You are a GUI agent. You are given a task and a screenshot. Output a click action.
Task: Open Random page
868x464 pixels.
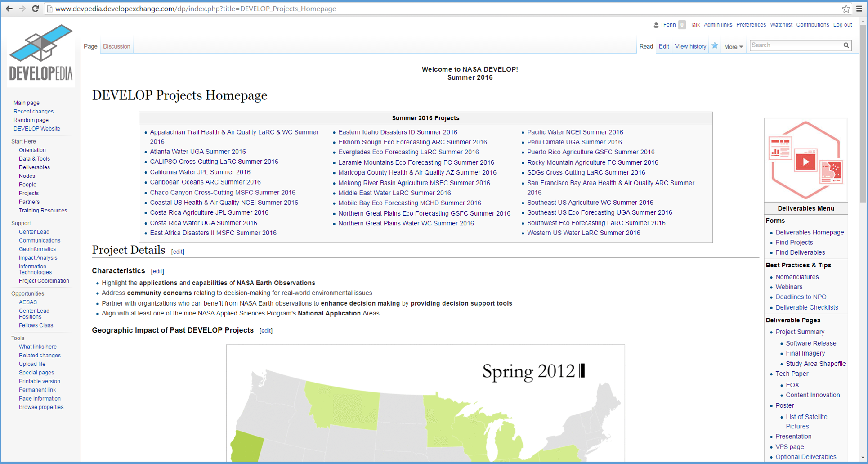pos(31,120)
